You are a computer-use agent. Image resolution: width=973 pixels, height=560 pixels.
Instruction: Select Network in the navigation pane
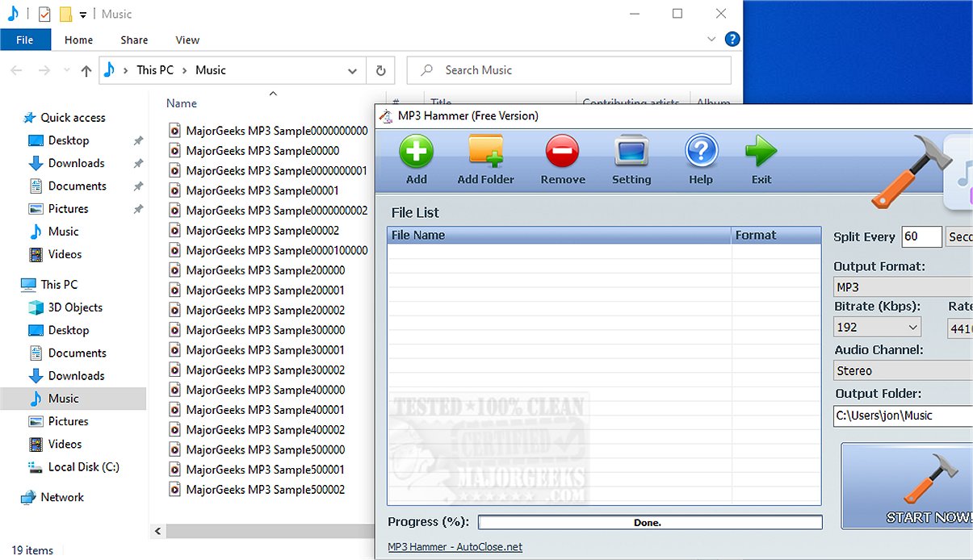coord(52,497)
